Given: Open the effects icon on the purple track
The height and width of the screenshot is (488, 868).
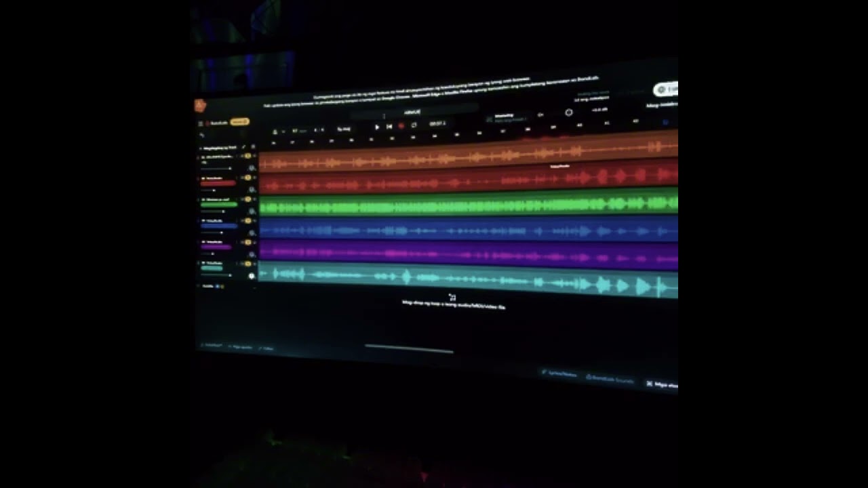Looking at the screenshot, I should 252,254.
